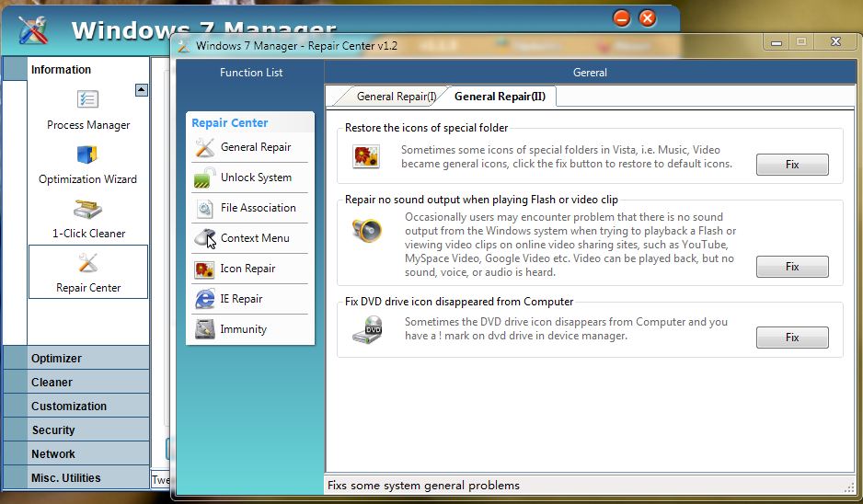Image resolution: width=863 pixels, height=504 pixels.
Task: Click the IE Repair browser icon
Action: pos(205,299)
